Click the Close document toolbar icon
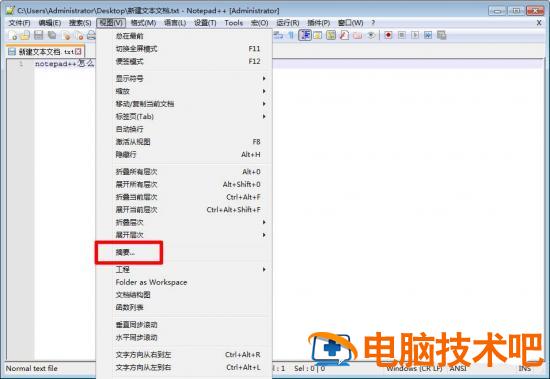This screenshot has height=379, width=550. [67, 35]
